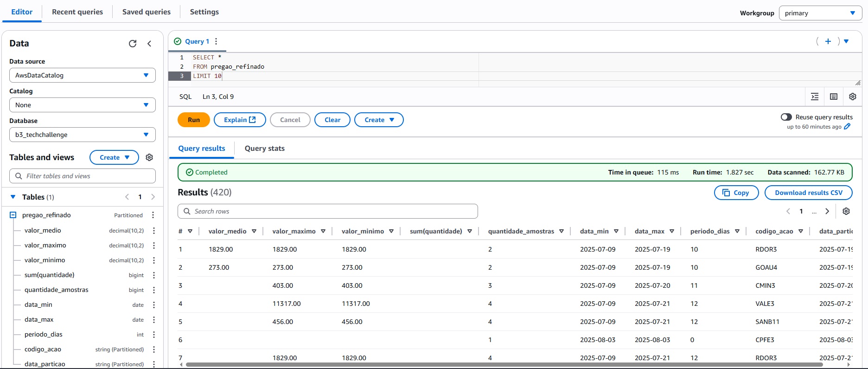Copy the query results
The image size is (868, 369).
pos(736,193)
